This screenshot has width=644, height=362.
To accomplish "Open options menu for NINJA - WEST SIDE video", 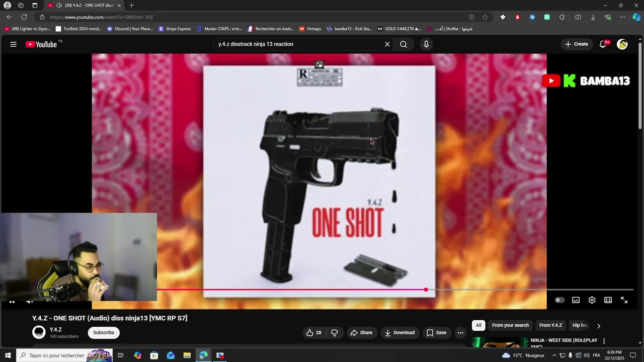I will pyautogui.click(x=604, y=341).
